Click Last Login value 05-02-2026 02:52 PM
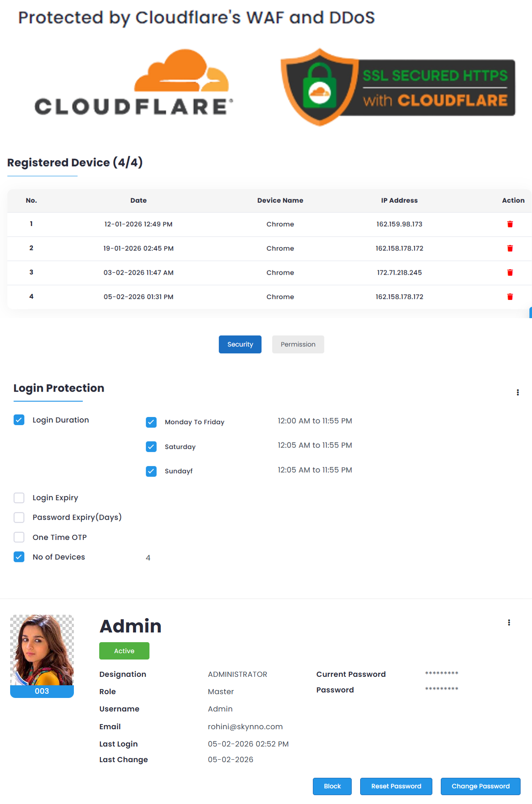Image resolution: width=532 pixels, height=804 pixels. click(x=248, y=744)
